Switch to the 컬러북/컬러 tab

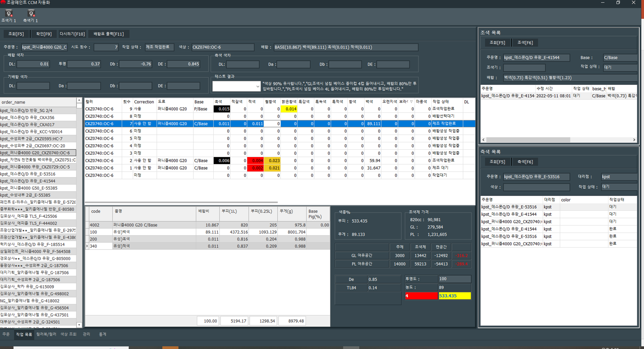tap(46, 334)
